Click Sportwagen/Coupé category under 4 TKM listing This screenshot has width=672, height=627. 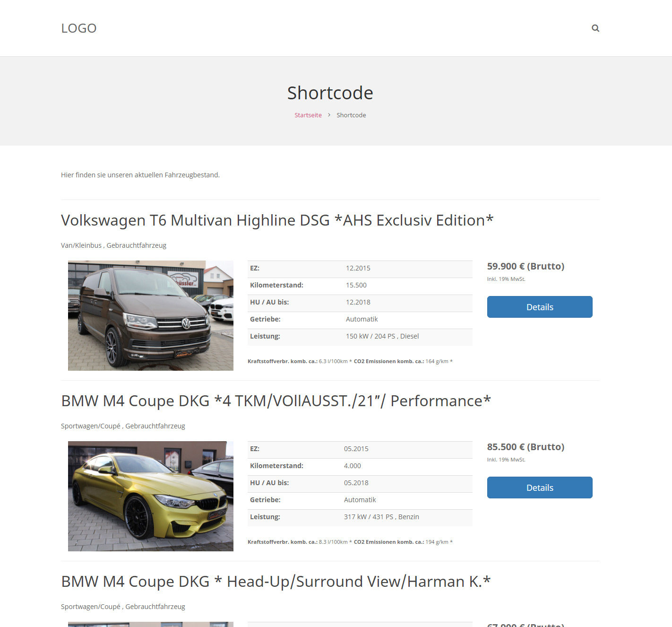point(123,426)
